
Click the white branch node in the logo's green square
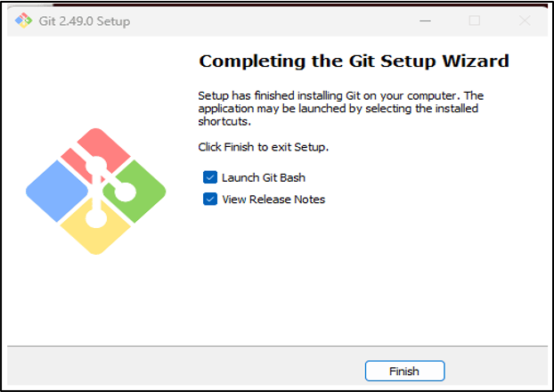(x=126, y=192)
